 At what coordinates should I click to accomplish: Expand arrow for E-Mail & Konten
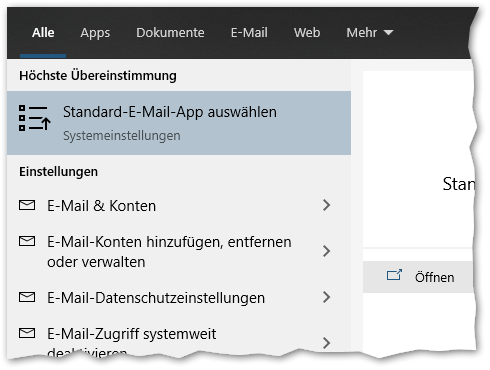point(327,205)
